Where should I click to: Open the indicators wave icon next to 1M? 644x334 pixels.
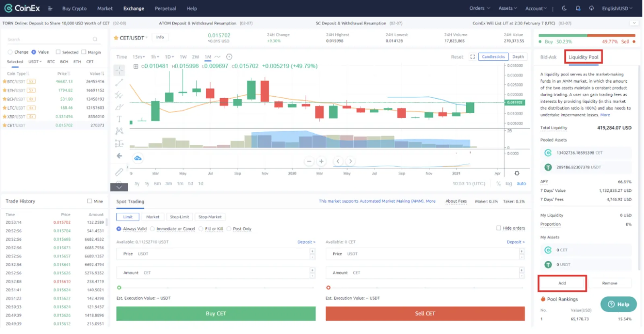tap(217, 57)
